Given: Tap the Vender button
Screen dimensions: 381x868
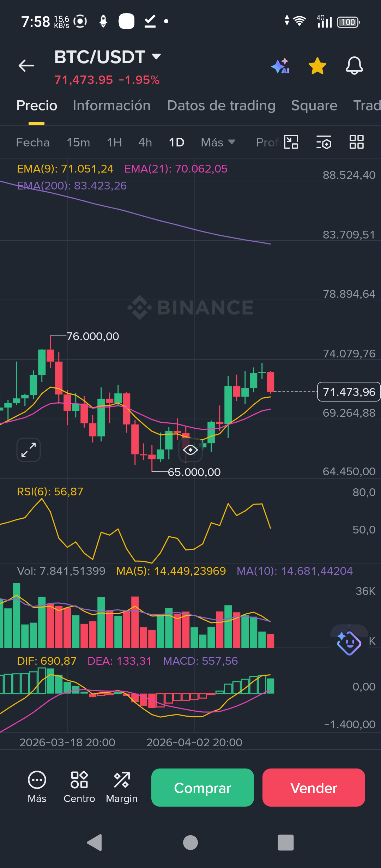Looking at the screenshot, I should pyautogui.click(x=314, y=788).
